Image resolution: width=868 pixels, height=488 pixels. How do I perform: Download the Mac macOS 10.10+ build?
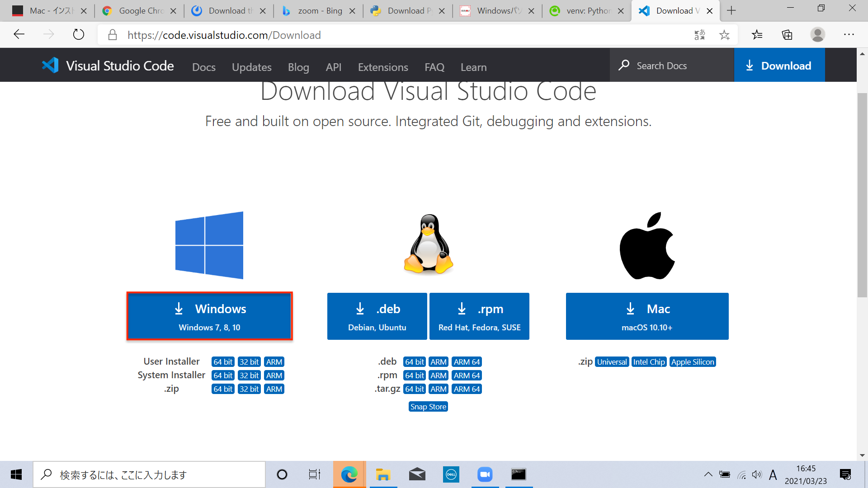coord(647,316)
